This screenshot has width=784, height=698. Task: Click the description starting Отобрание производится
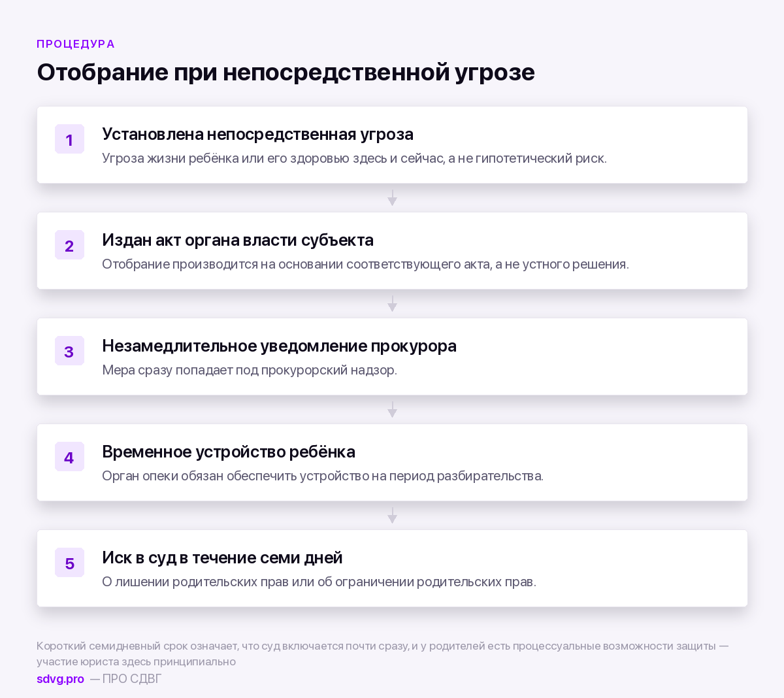pyautogui.click(x=365, y=264)
